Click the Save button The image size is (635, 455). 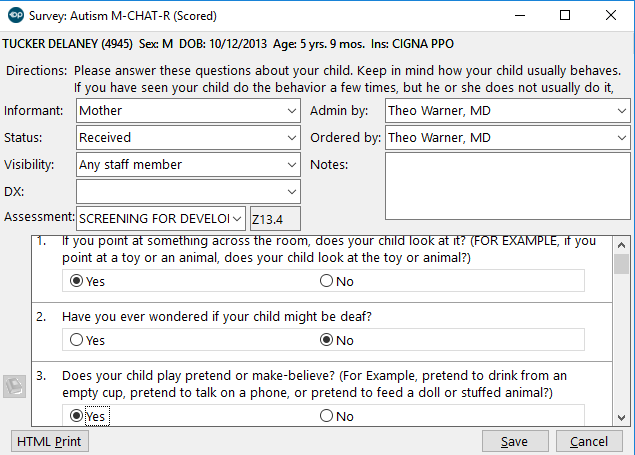coord(514,442)
